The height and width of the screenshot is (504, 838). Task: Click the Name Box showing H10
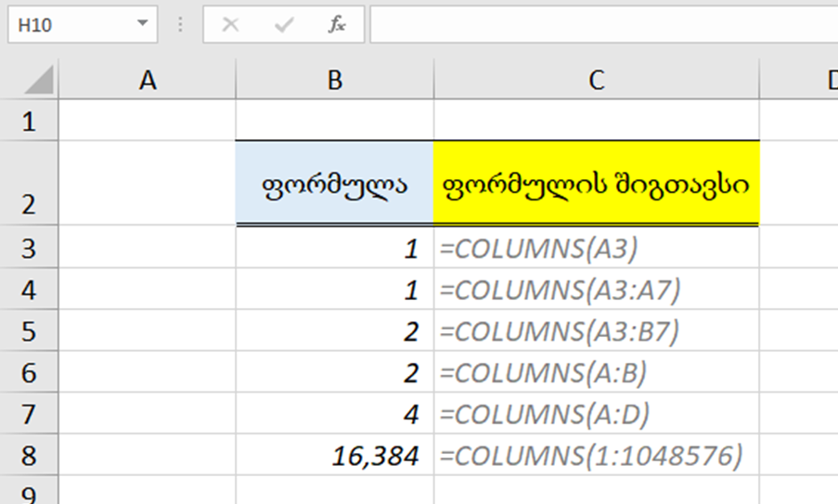click(83, 24)
